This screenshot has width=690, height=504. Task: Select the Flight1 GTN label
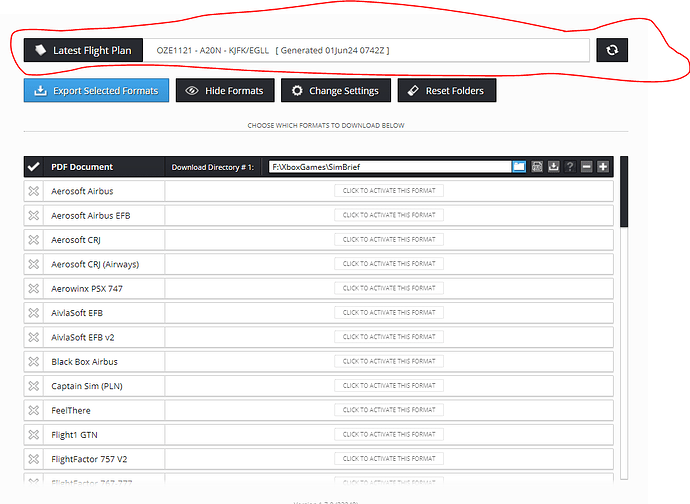pyautogui.click(x=74, y=435)
